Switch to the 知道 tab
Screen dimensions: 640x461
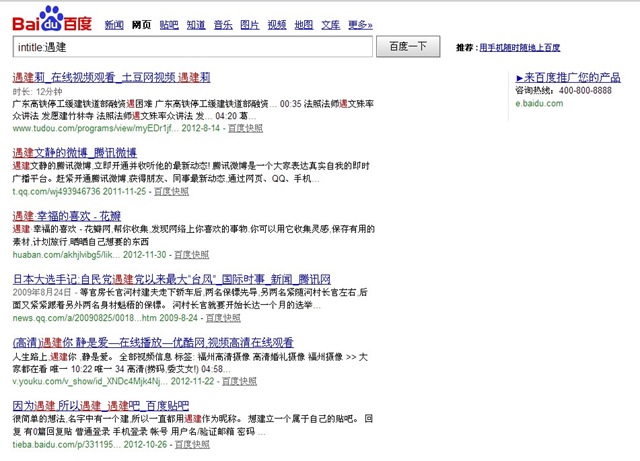pos(196,25)
